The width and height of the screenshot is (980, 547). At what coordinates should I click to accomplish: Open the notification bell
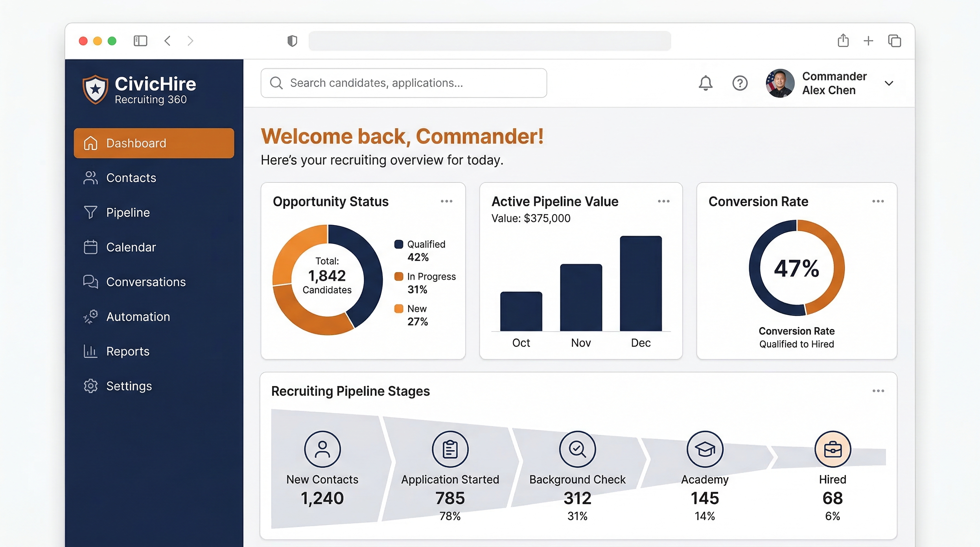(x=705, y=83)
